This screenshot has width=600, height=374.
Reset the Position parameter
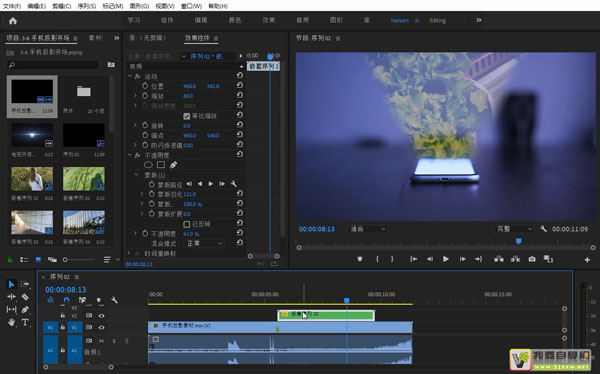(x=240, y=86)
